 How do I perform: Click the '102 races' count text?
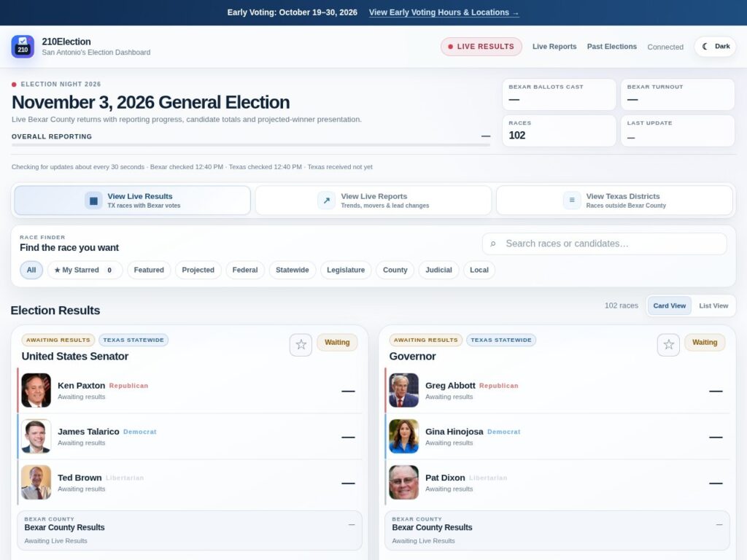coord(622,306)
